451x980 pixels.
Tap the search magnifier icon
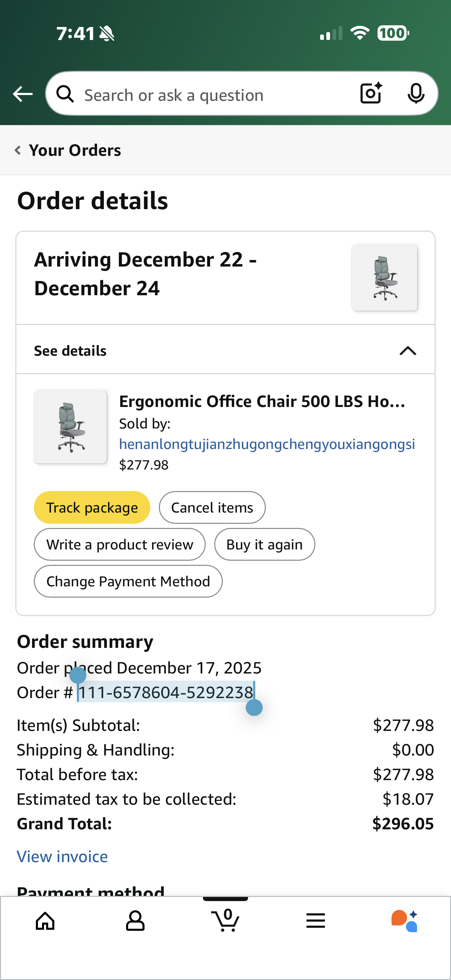click(x=65, y=94)
